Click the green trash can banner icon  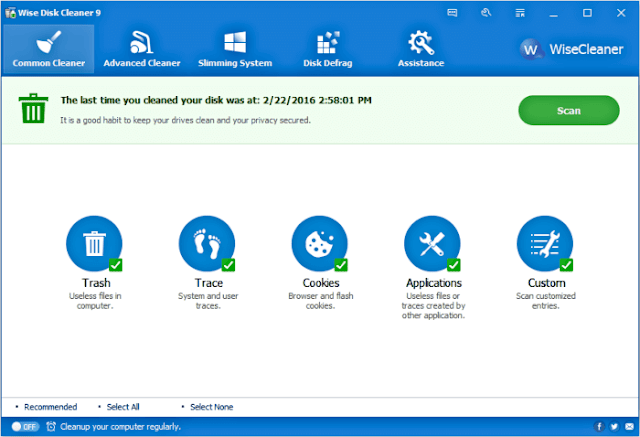point(33,108)
